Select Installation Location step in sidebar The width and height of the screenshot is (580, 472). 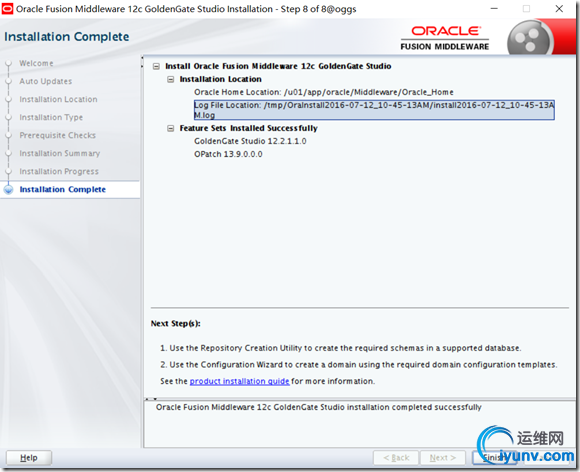click(x=58, y=100)
